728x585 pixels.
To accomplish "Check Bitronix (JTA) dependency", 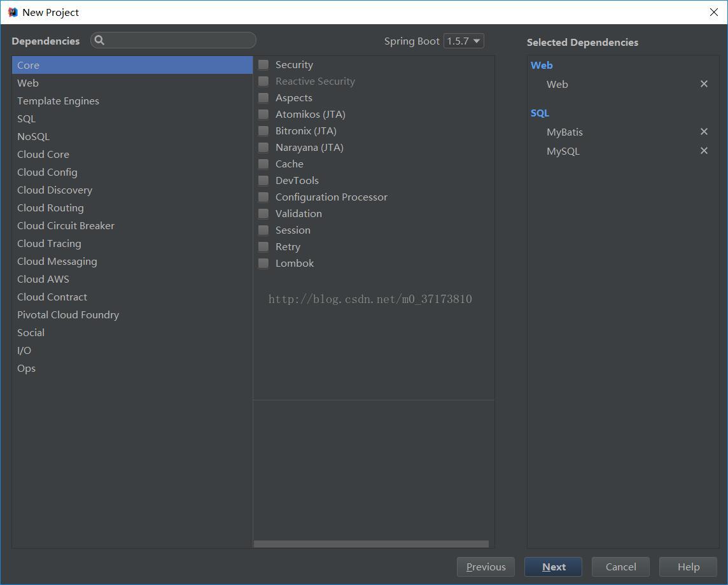I will [x=263, y=131].
